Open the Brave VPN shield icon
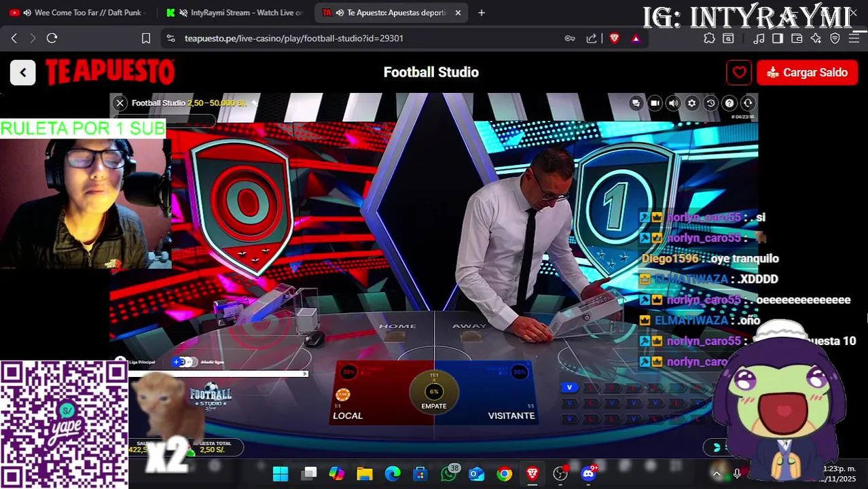868x489 pixels. (x=835, y=38)
